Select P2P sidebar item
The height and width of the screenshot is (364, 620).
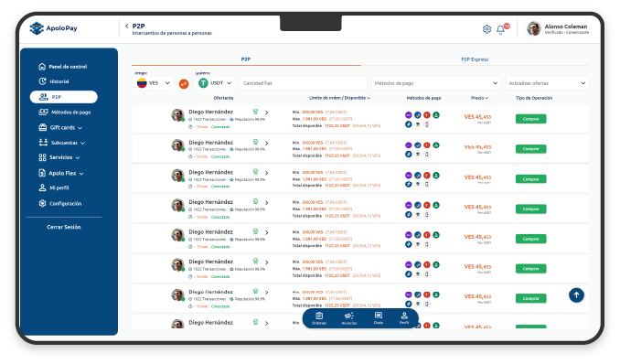click(x=64, y=97)
